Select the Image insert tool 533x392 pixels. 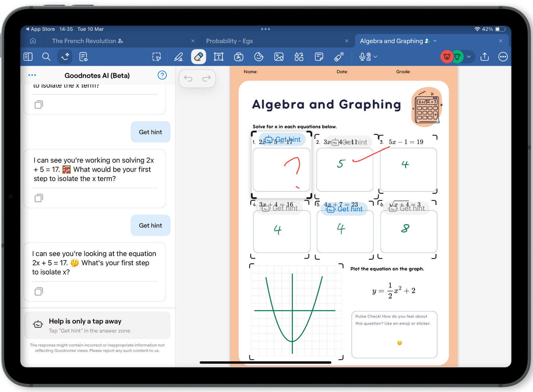(279, 57)
